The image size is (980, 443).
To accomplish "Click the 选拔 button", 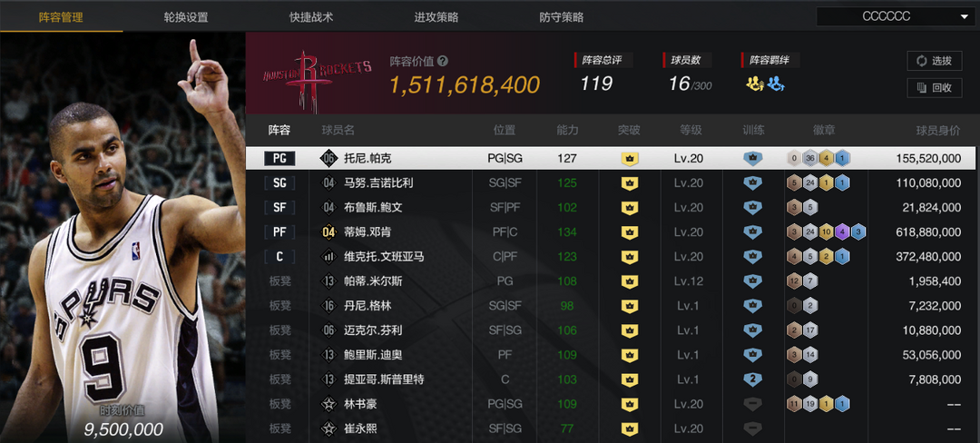I will tap(935, 61).
